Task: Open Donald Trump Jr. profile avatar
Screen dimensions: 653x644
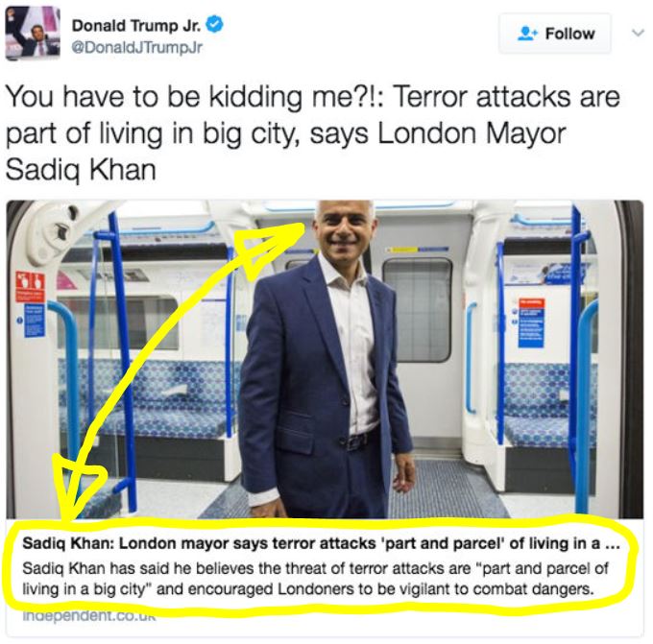Action: (33, 35)
